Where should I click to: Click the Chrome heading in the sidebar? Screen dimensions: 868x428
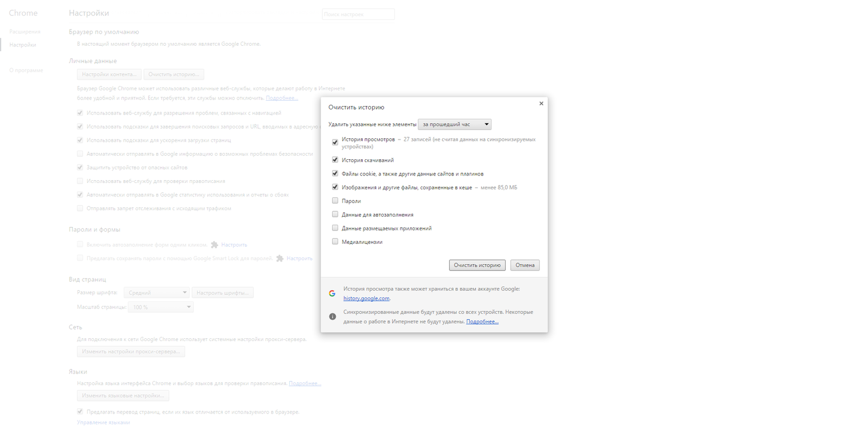pyautogui.click(x=23, y=13)
